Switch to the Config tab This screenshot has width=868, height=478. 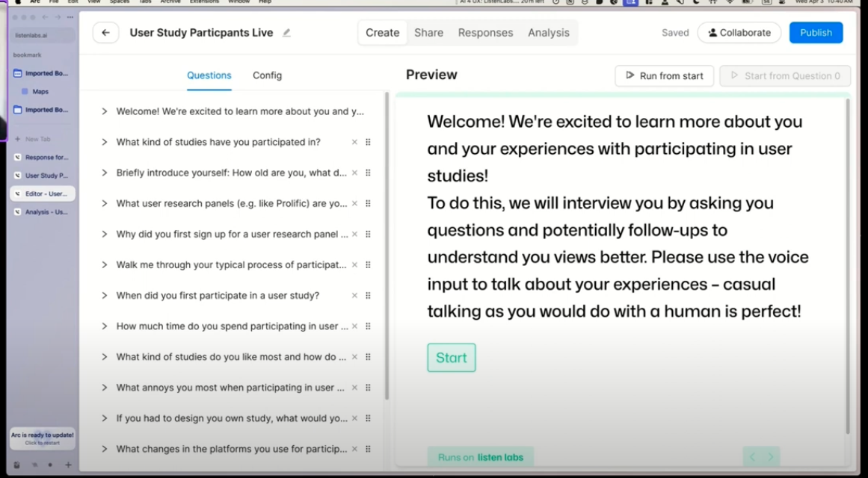click(267, 75)
